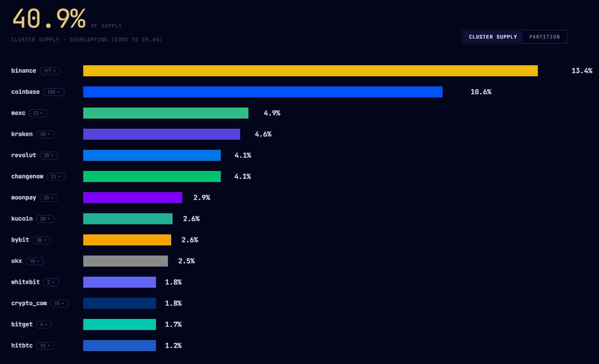Select the Cluster Supply tab
This screenshot has width=599, height=364.
[x=493, y=37]
